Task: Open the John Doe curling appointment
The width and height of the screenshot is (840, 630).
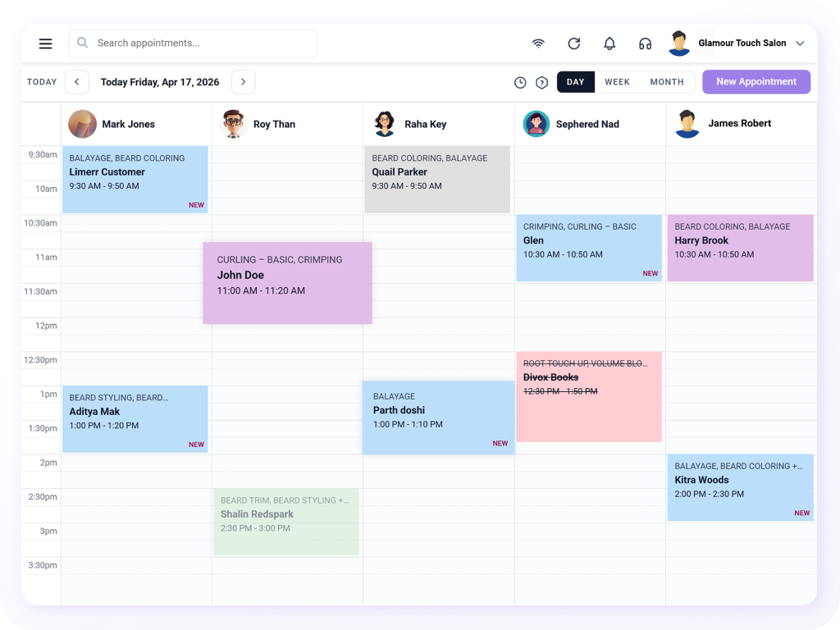Action: 287,283
